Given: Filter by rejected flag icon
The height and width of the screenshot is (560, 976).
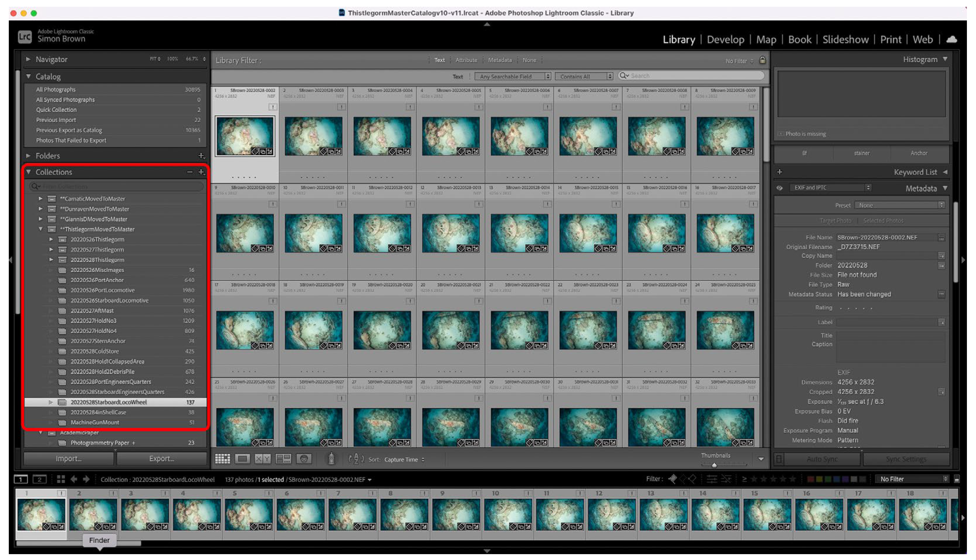Looking at the screenshot, I should 692,479.
